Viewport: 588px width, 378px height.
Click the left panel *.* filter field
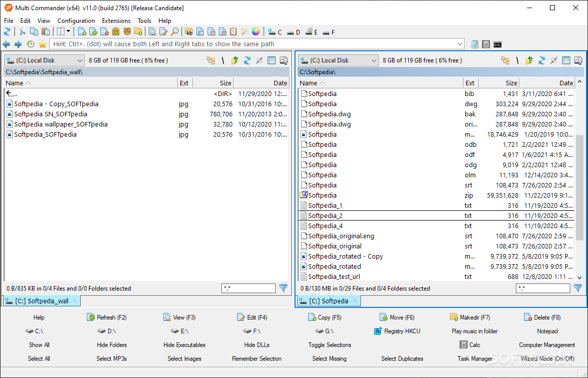pos(248,288)
